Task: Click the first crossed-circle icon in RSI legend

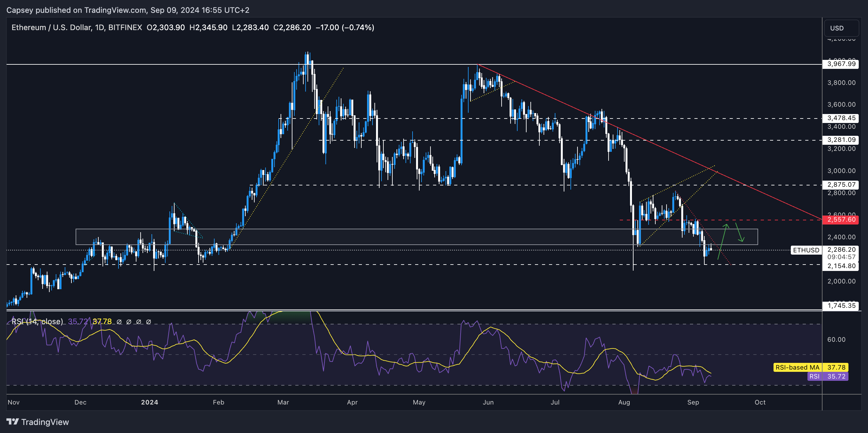Action: (x=119, y=322)
